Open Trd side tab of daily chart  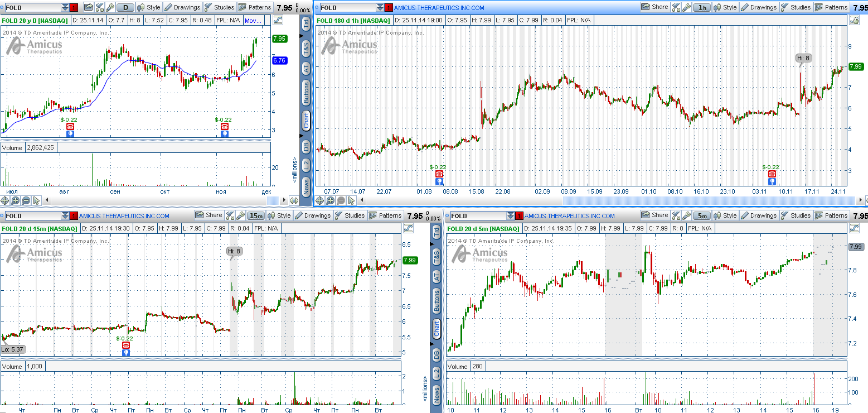point(306,24)
